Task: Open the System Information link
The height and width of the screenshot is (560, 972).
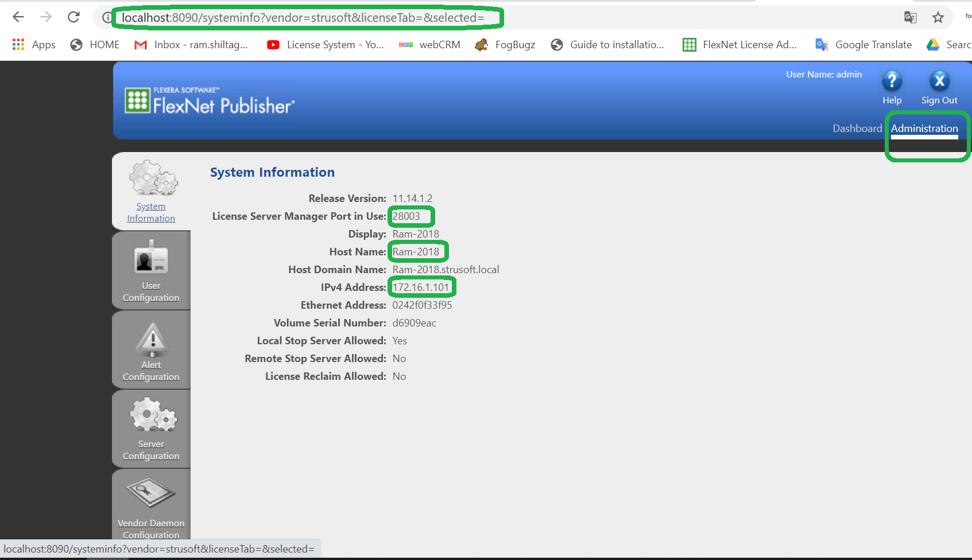Action: [x=151, y=212]
